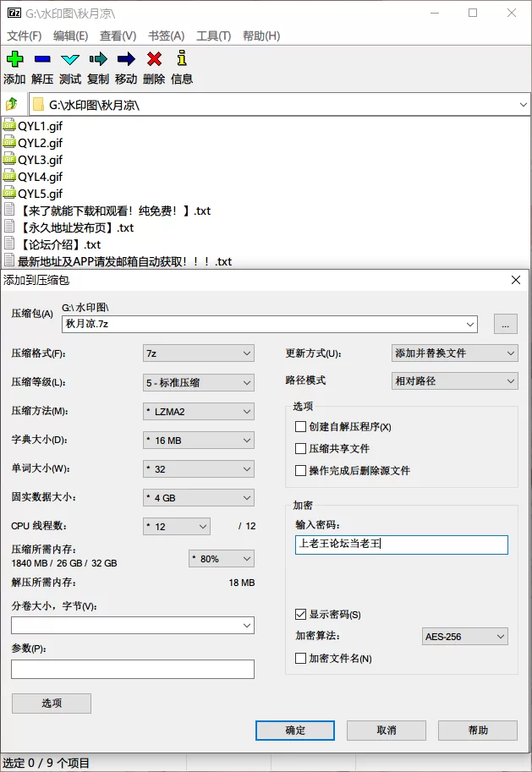Image resolution: width=532 pixels, height=772 pixels.
Task: Open the CPU 线程数 dropdown
Action: [177, 526]
